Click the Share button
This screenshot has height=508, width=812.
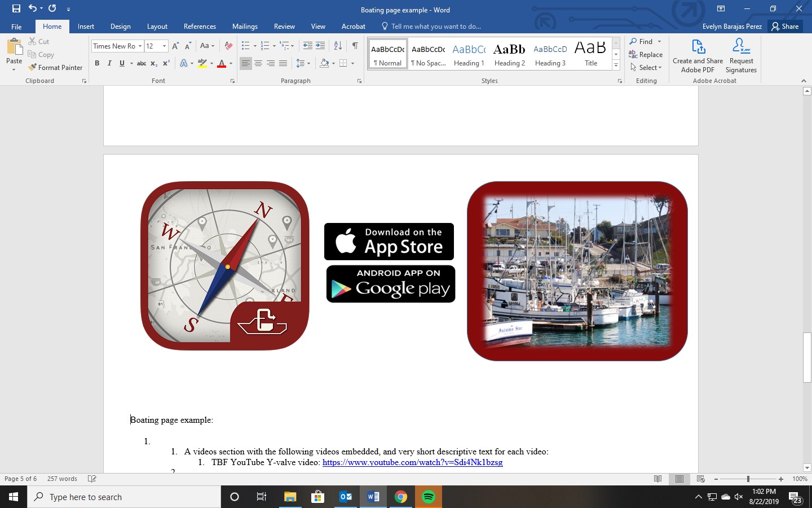[785, 27]
